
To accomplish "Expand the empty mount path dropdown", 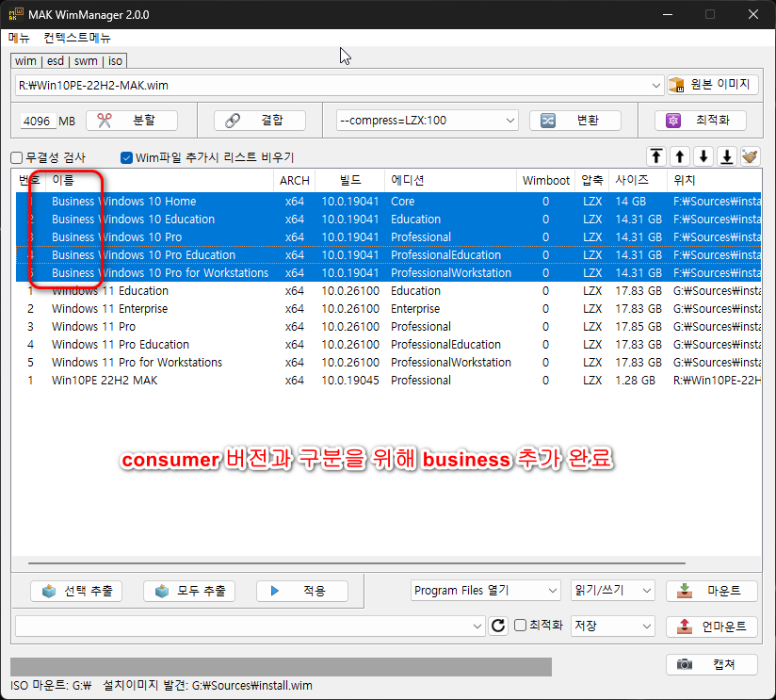I will [477, 627].
